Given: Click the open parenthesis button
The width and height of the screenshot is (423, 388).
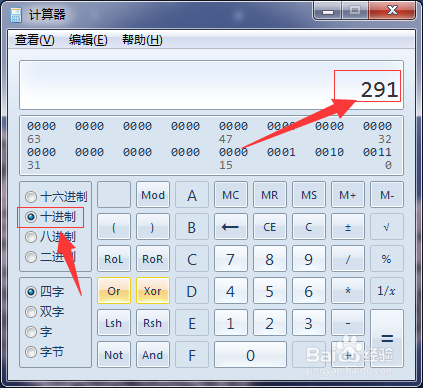Looking at the screenshot, I should tap(114, 227).
